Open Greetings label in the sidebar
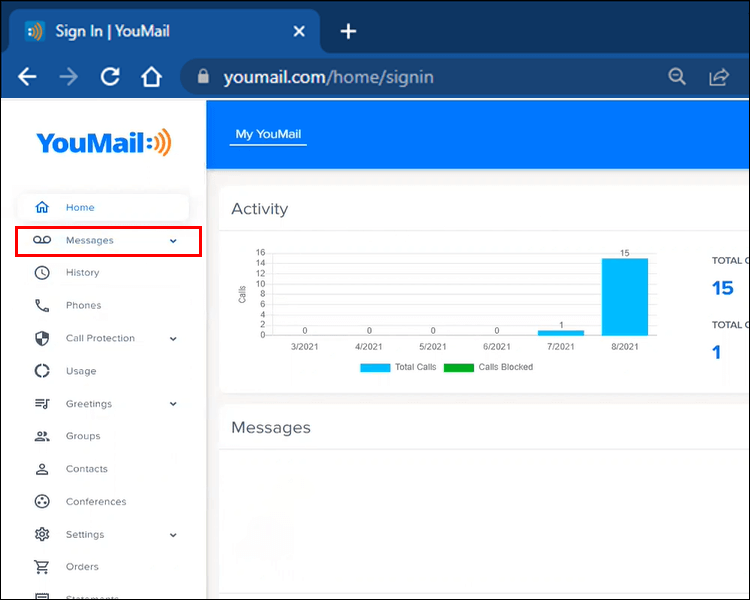Screen dimensions: 750x600 pyautogui.click(x=88, y=404)
